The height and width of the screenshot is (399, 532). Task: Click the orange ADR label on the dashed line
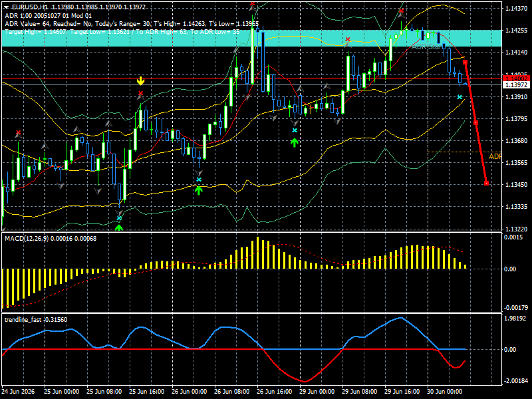pos(495,156)
